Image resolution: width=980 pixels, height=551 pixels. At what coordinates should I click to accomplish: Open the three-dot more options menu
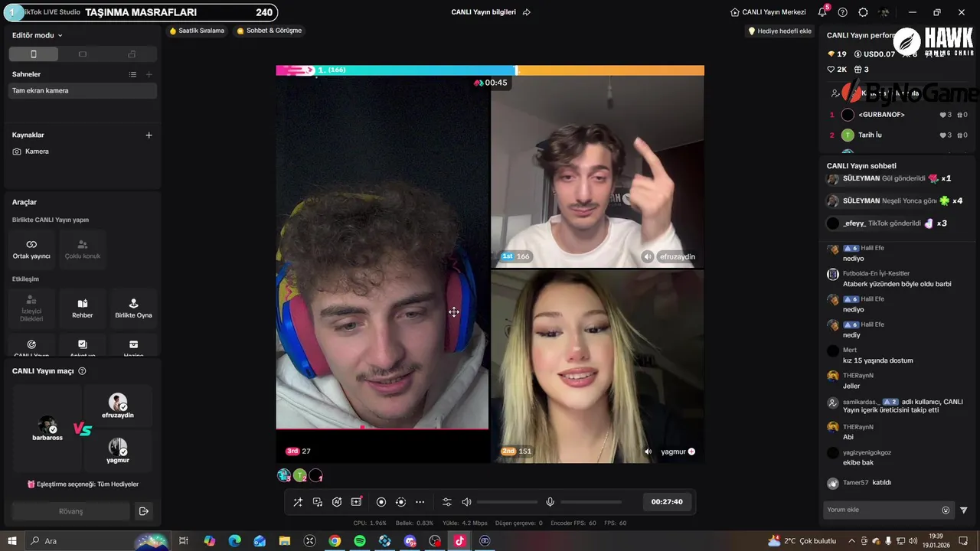pos(420,502)
